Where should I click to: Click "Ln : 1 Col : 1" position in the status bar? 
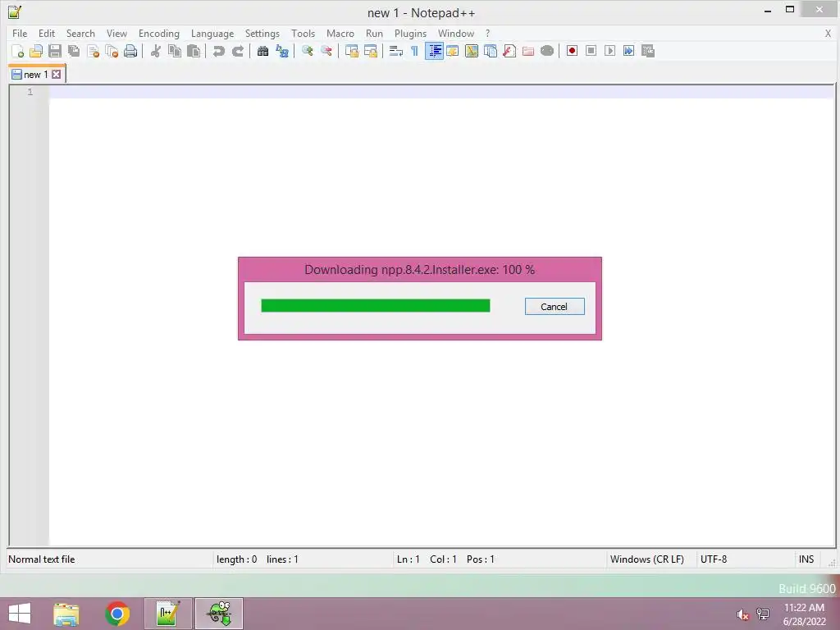pos(427,559)
